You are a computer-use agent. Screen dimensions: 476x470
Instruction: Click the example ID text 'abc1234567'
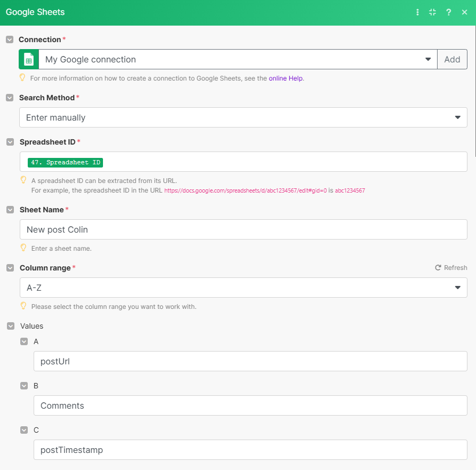coord(350,190)
